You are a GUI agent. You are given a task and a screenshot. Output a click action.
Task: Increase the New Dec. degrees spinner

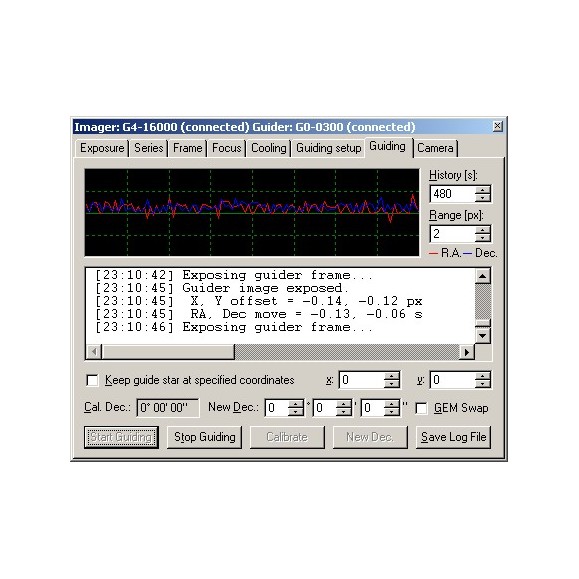(295, 404)
